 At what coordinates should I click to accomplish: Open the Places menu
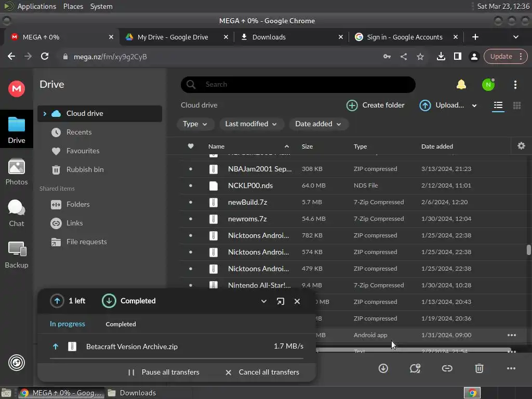[x=73, y=6]
